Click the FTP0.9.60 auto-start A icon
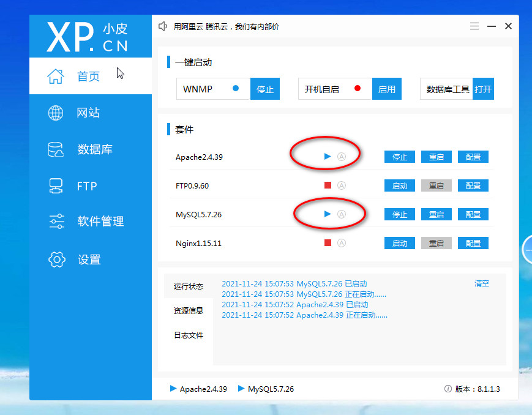Screen dimensions: 532x415 (342, 185)
